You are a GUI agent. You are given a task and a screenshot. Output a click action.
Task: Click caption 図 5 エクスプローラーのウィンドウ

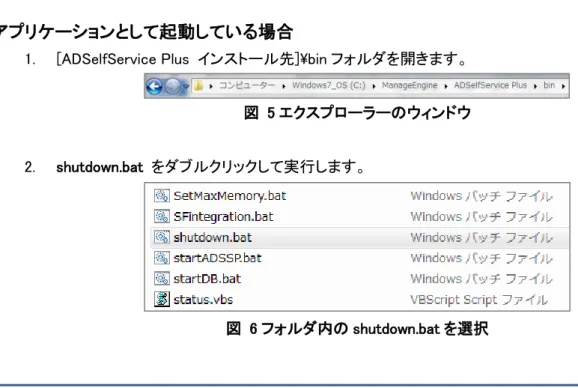pos(357,112)
